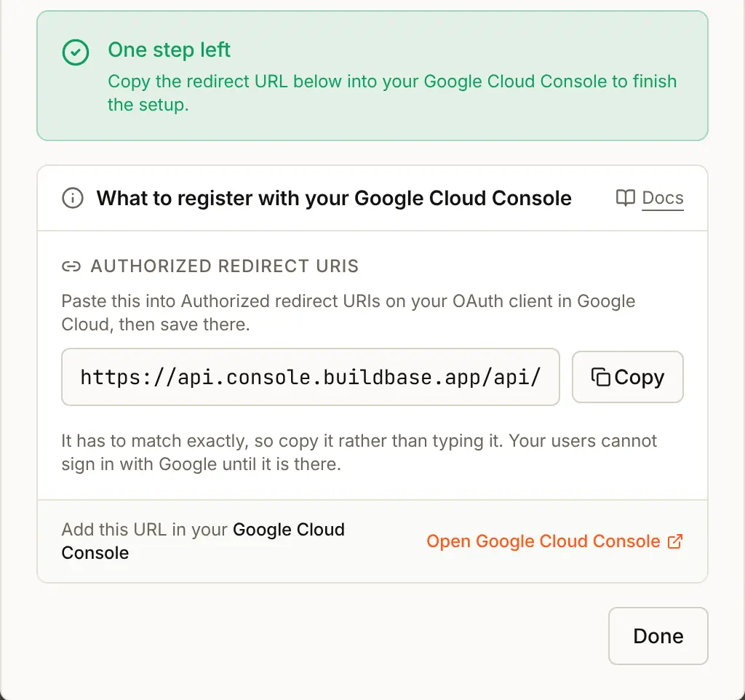Click the chain link icon beside Authorized Redirect URIs
Screen dimensions: 745x700
point(71,266)
